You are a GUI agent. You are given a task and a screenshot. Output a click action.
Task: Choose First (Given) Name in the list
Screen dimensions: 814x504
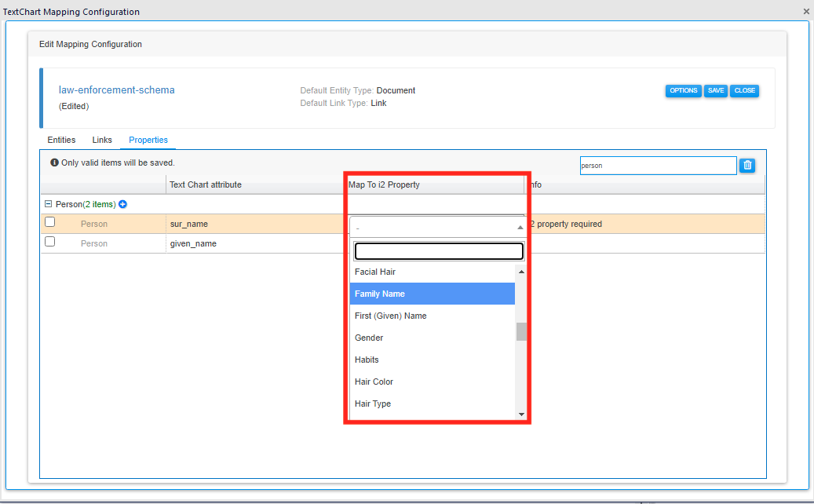[x=432, y=316]
